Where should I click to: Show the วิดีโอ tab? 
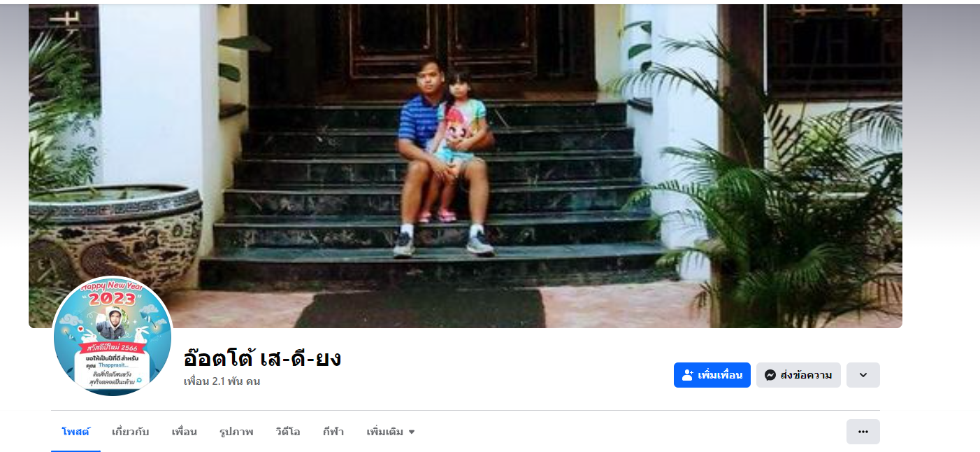point(288,432)
